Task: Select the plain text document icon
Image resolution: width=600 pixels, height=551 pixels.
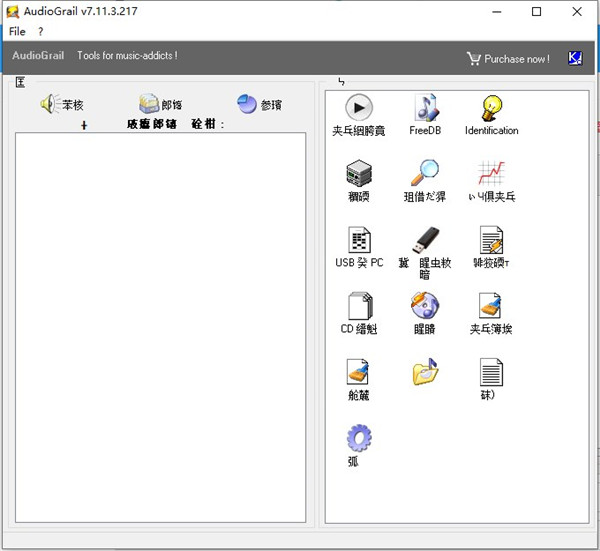Action: [491, 372]
